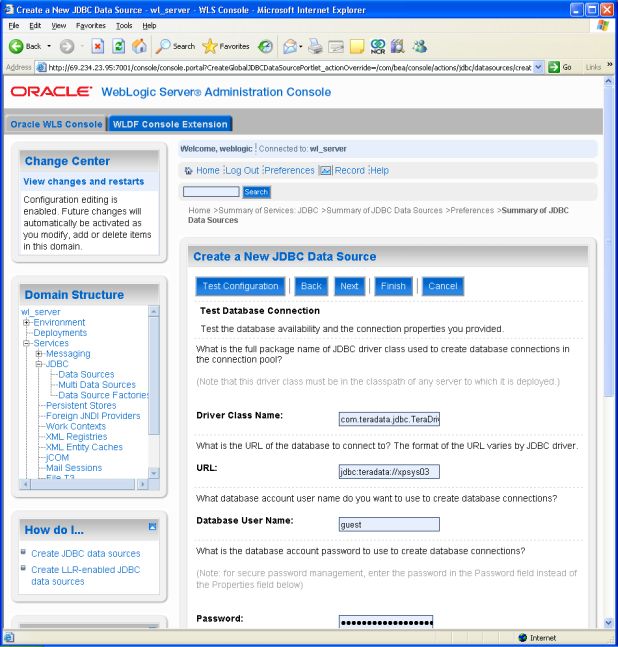618x647 pixels.
Task: Click the browser Stop icon
Action: click(x=97, y=46)
